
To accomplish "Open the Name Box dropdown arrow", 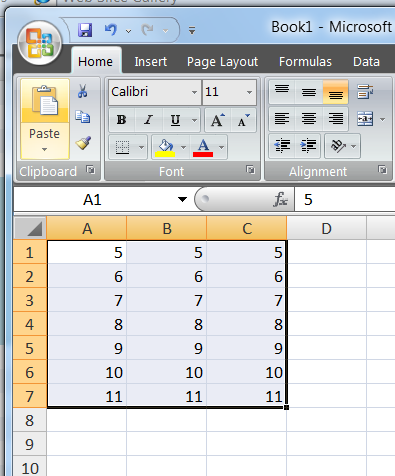I will click(182, 199).
